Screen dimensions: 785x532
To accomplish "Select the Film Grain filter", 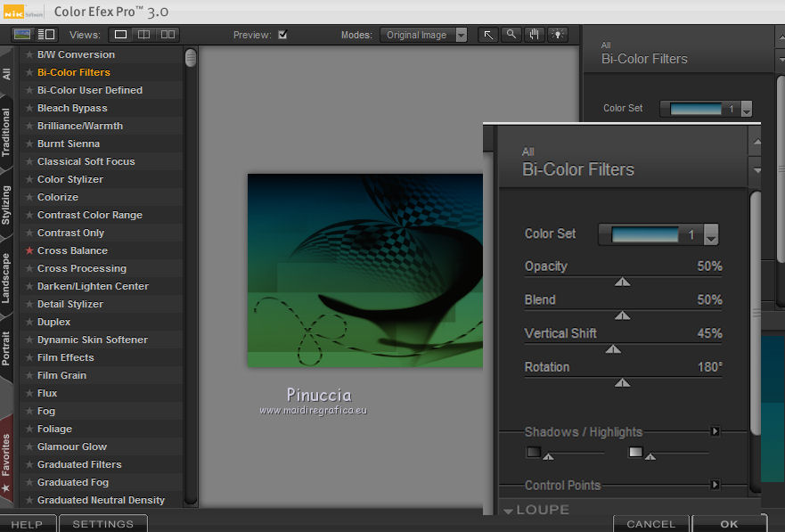I will 64,375.
